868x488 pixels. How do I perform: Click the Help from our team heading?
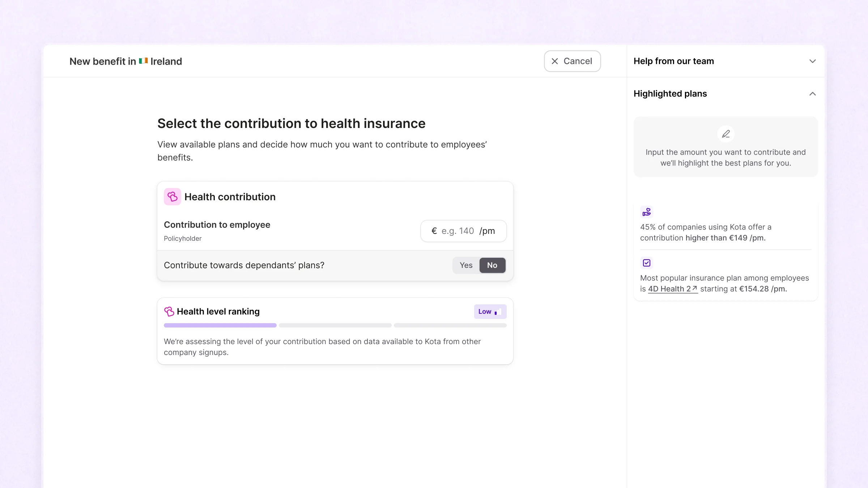click(x=673, y=61)
